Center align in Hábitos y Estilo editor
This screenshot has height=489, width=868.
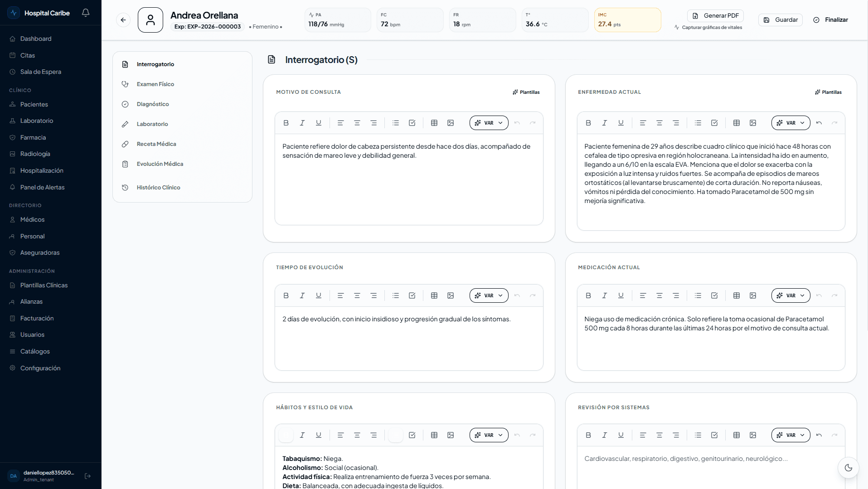357,435
